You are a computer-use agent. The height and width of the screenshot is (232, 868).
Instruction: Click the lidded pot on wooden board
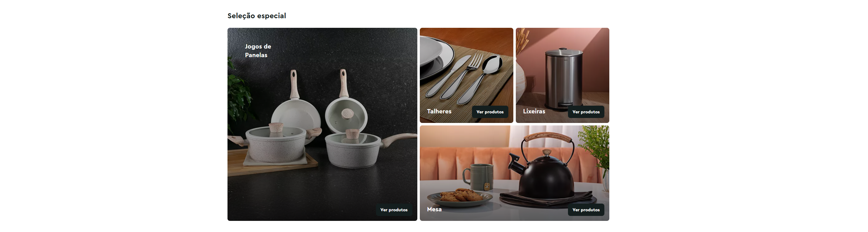(276, 143)
